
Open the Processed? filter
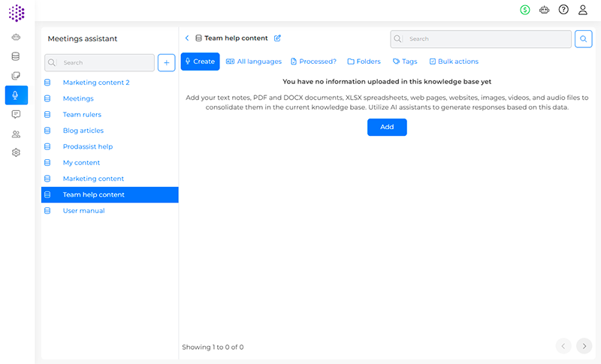coord(313,62)
